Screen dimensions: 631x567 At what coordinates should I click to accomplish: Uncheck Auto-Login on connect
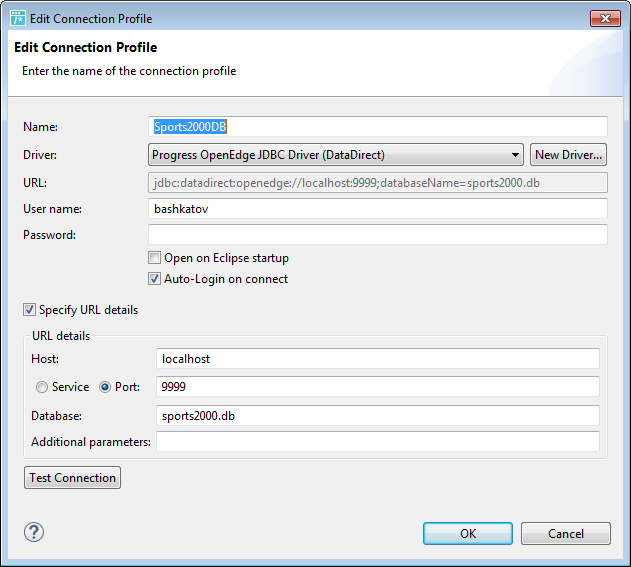[154, 278]
